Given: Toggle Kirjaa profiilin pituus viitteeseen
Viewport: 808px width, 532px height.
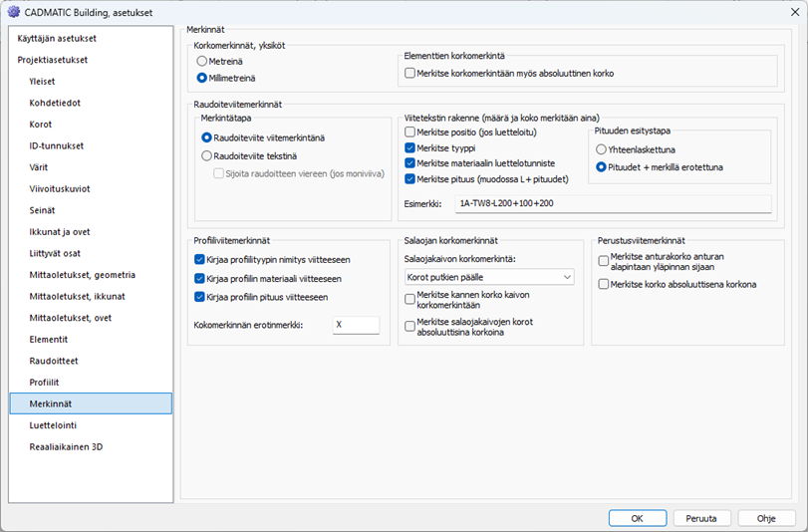Looking at the screenshot, I should [x=200, y=297].
